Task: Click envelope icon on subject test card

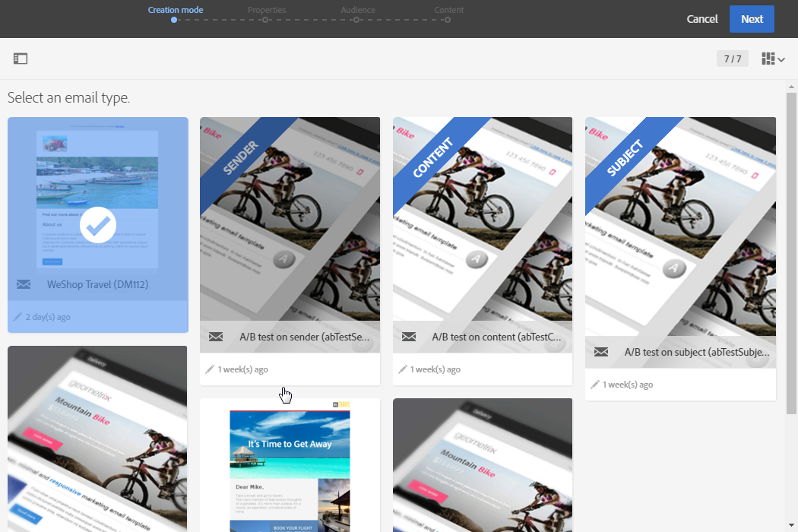Action: coord(601,353)
